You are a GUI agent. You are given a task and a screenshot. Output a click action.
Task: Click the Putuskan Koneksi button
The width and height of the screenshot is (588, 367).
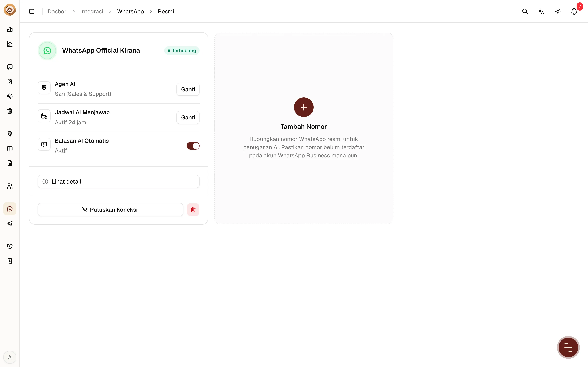click(x=110, y=209)
